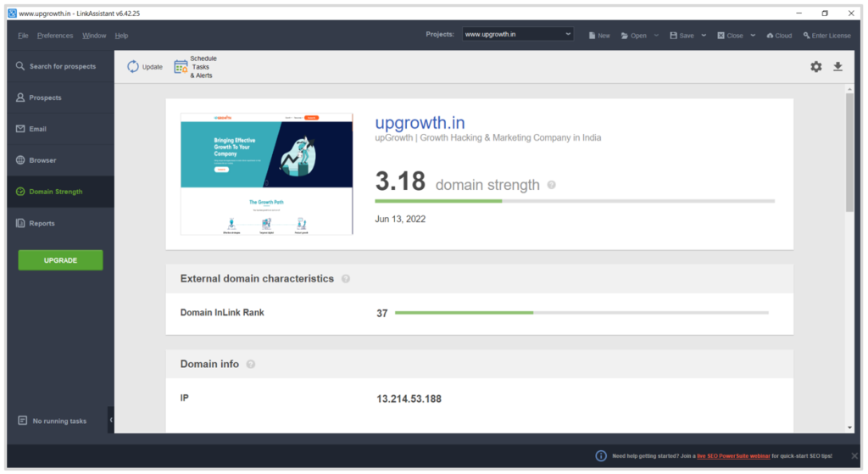Click the Update label in toolbar

tap(153, 67)
